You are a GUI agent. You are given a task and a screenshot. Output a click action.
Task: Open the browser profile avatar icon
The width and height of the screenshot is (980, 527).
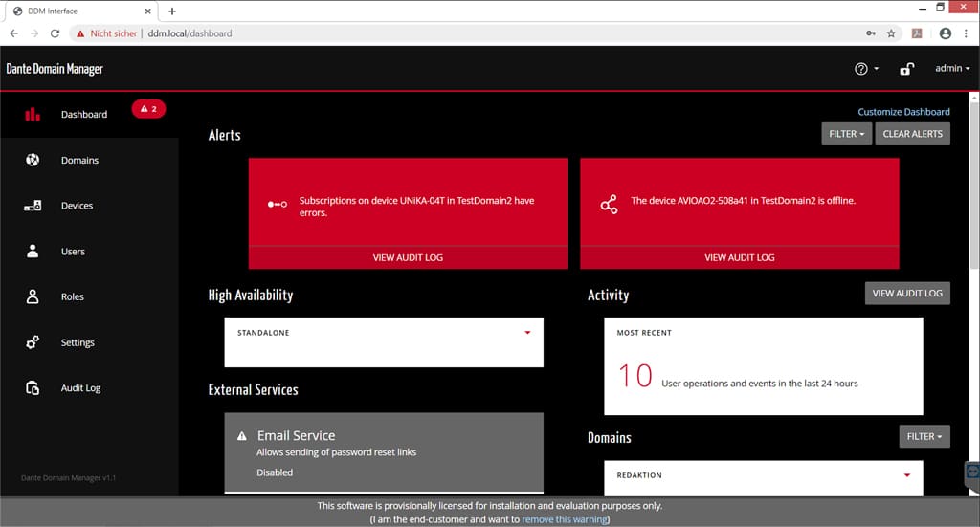click(945, 33)
